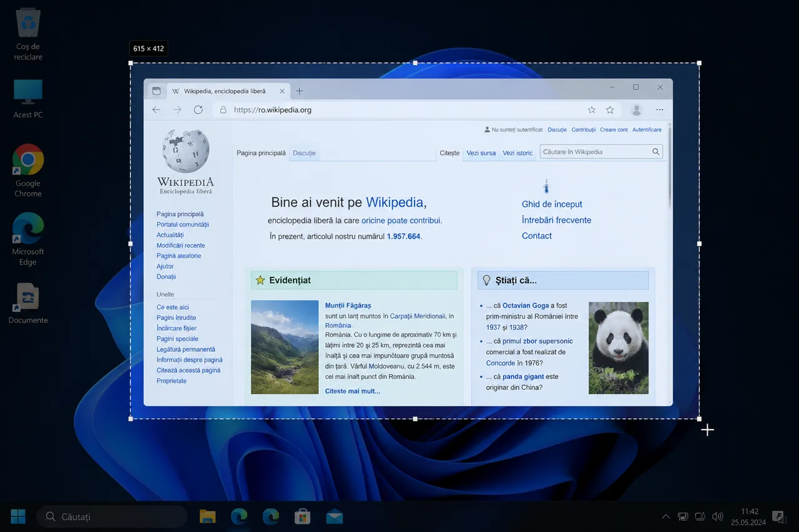Open the Edge profile avatar
799x532 pixels.
pos(637,110)
